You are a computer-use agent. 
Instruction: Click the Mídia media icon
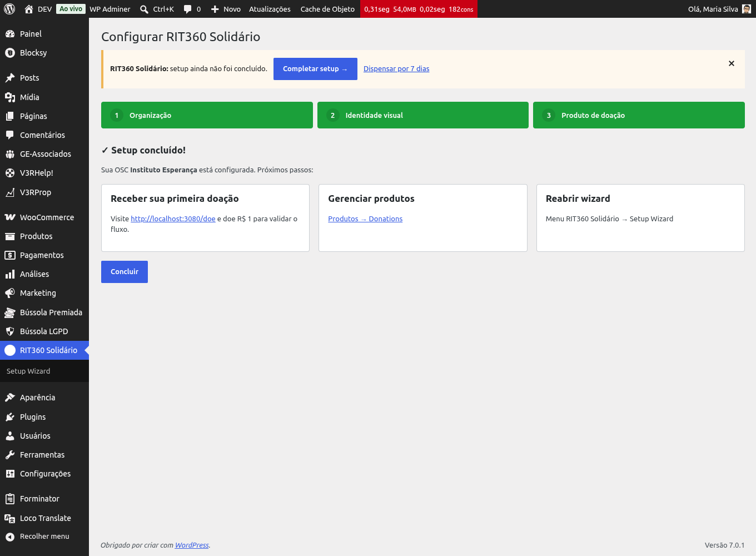point(10,97)
